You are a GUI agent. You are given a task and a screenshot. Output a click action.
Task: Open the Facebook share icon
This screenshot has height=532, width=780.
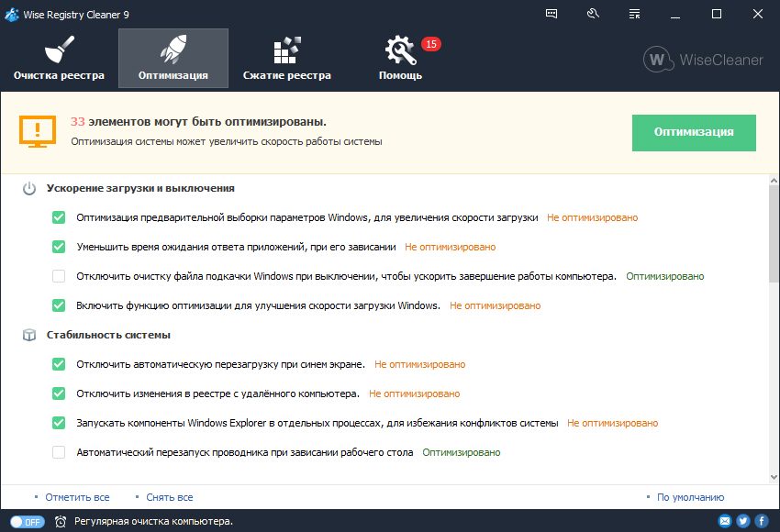pos(761,521)
